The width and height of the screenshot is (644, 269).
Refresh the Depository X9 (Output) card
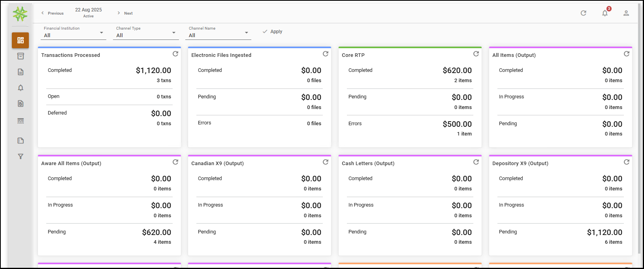pos(627,162)
